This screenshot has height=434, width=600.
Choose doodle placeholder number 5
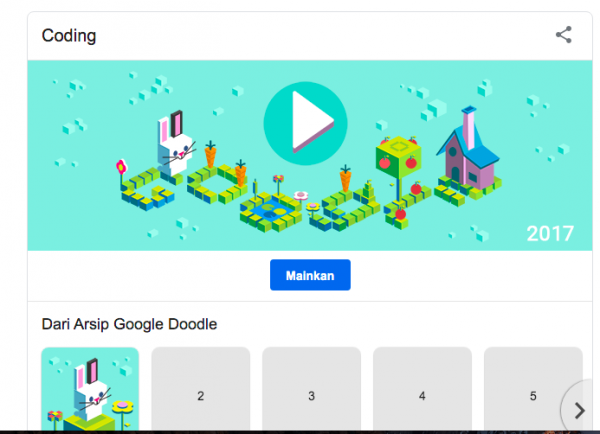point(533,389)
